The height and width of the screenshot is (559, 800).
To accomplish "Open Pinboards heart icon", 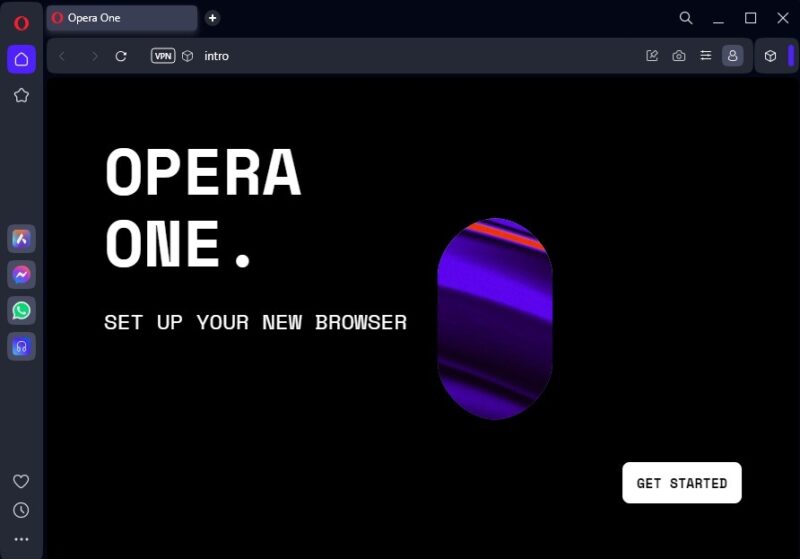I will pos(21,481).
